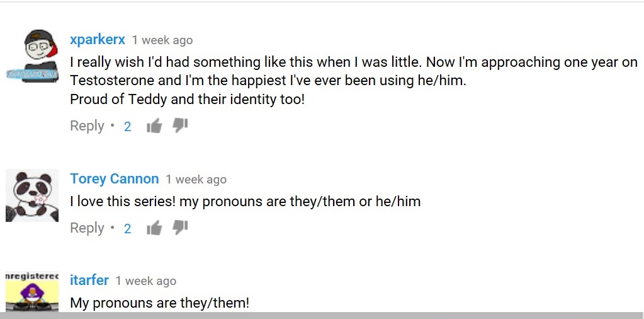Open xparkerx's profile avatar
The height and width of the screenshot is (319, 644).
coord(32,55)
